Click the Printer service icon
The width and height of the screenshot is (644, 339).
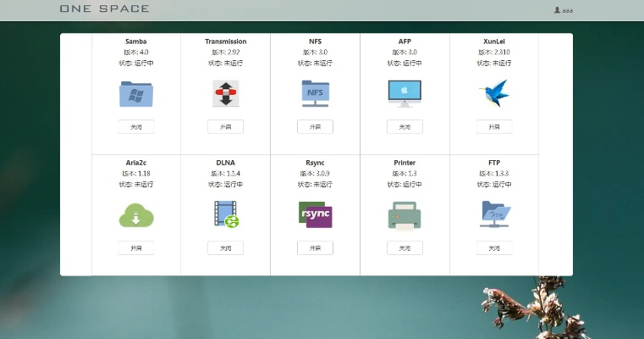[x=405, y=214]
